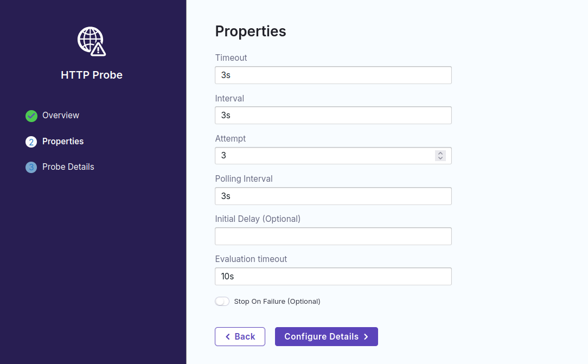Open the Overview step in sidebar
588x364 pixels.
pos(61,116)
